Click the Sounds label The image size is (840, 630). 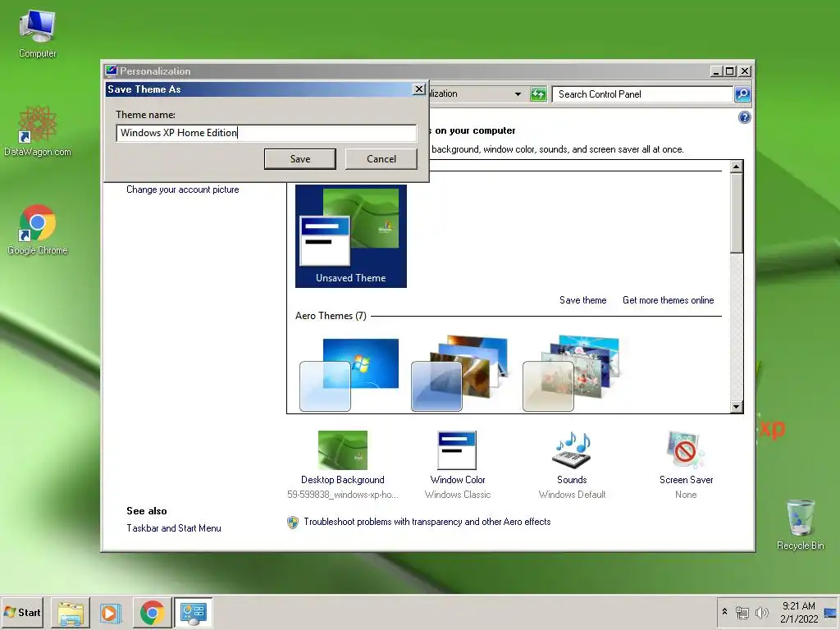click(572, 480)
